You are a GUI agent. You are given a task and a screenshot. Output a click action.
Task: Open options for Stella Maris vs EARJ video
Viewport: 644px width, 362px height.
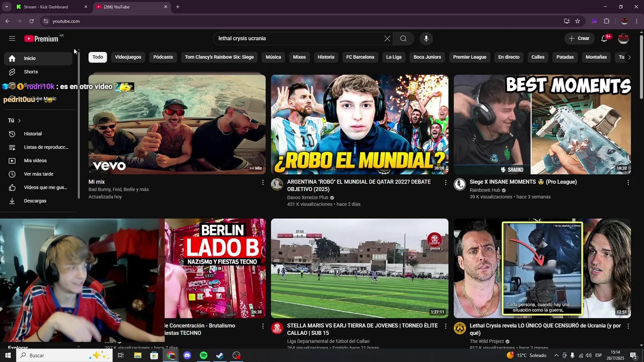tap(445, 326)
